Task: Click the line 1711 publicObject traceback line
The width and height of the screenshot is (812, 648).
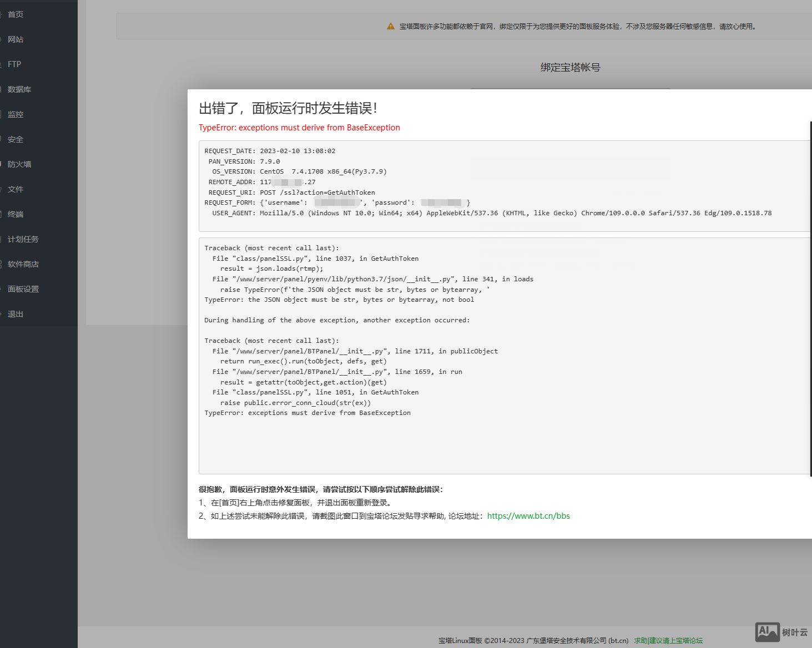Action: pyautogui.click(x=355, y=351)
